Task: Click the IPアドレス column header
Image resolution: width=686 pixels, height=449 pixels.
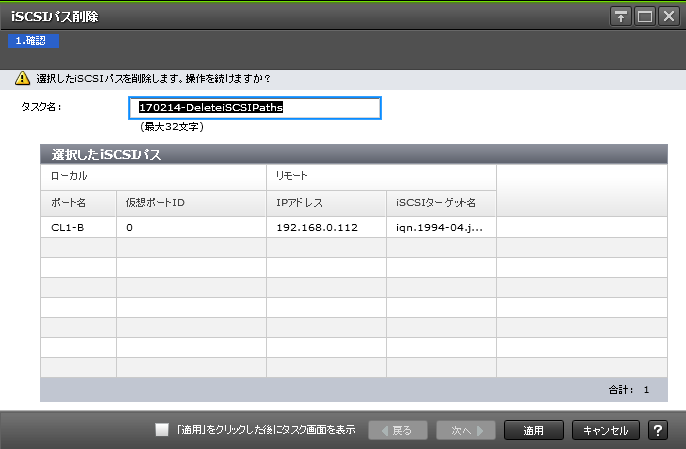Action: pyautogui.click(x=326, y=203)
